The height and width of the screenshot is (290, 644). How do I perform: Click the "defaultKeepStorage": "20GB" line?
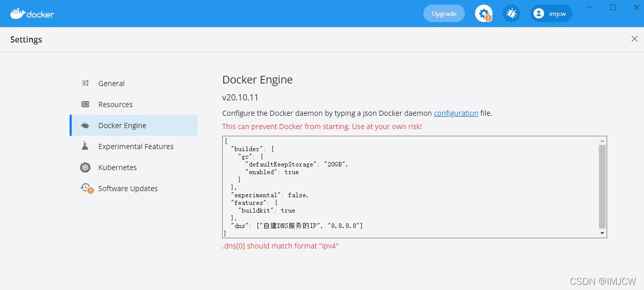point(296,164)
